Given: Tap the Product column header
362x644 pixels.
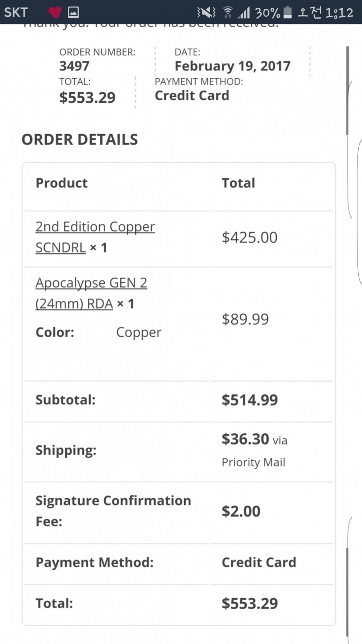Looking at the screenshot, I should tap(62, 183).
